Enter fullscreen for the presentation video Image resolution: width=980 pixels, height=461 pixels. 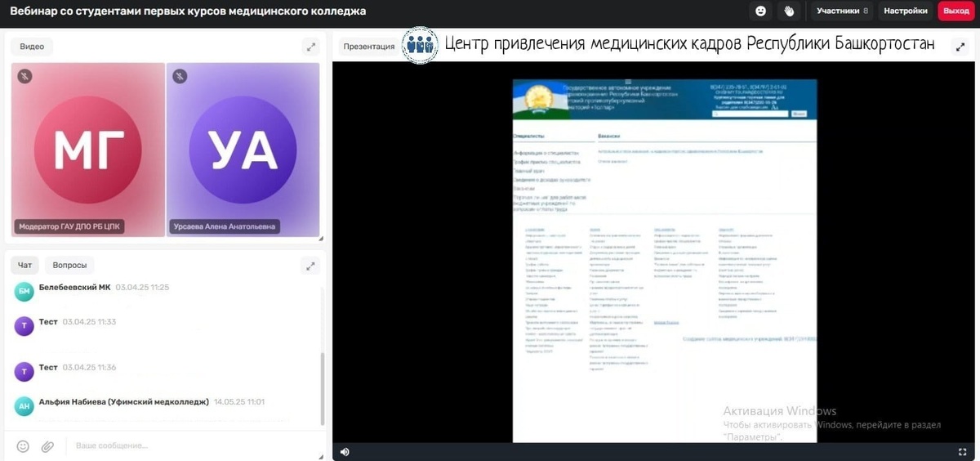click(x=962, y=452)
